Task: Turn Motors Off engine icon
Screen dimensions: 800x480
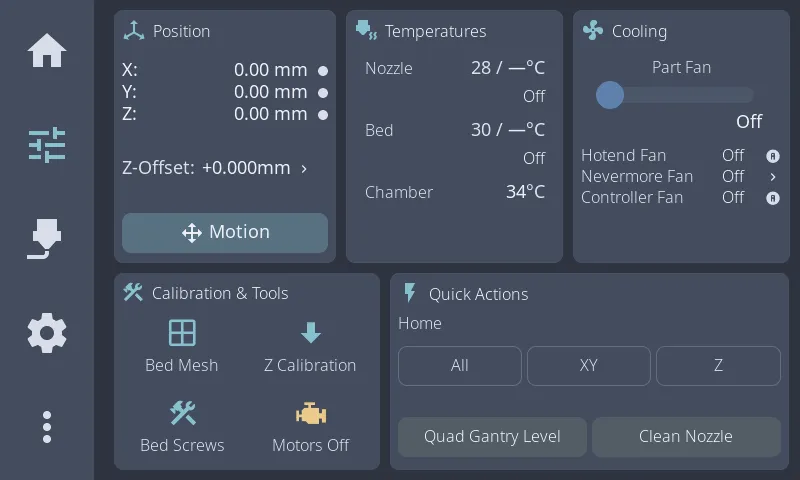Action: [x=311, y=413]
